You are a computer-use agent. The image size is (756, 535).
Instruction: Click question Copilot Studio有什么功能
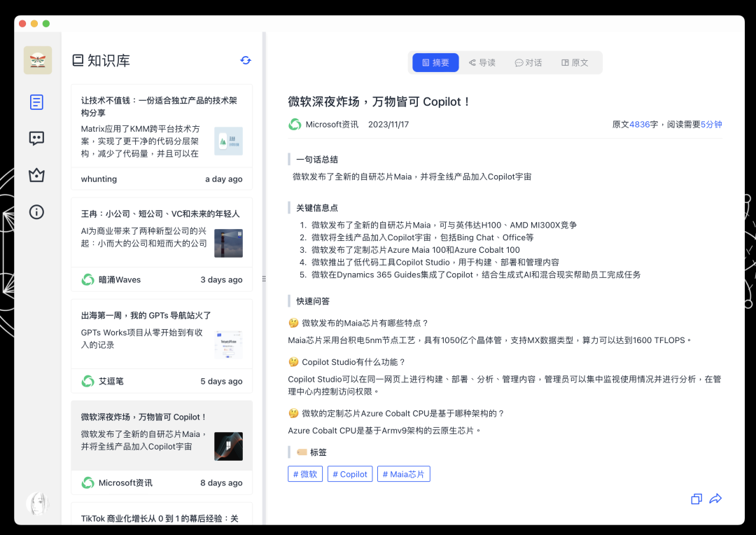click(x=354, y=362)
